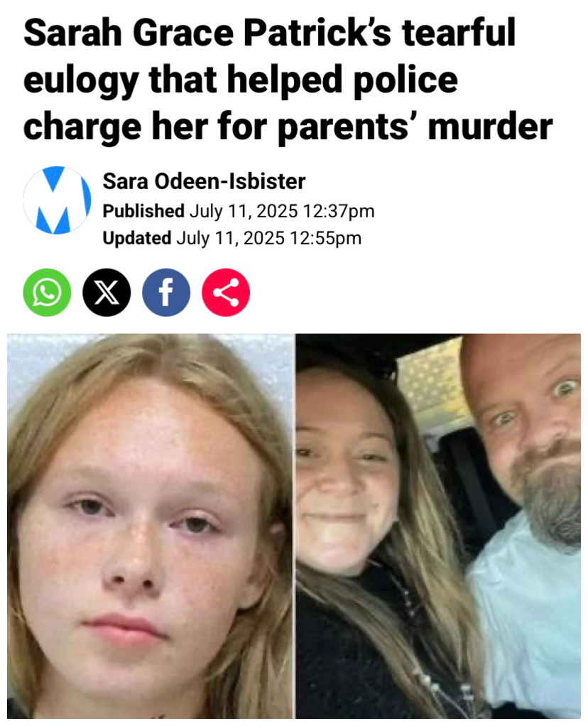Viewport: 588px width, 726px height.
Task: Open the couple's car selfie photo
Action: tap(438, 526)
